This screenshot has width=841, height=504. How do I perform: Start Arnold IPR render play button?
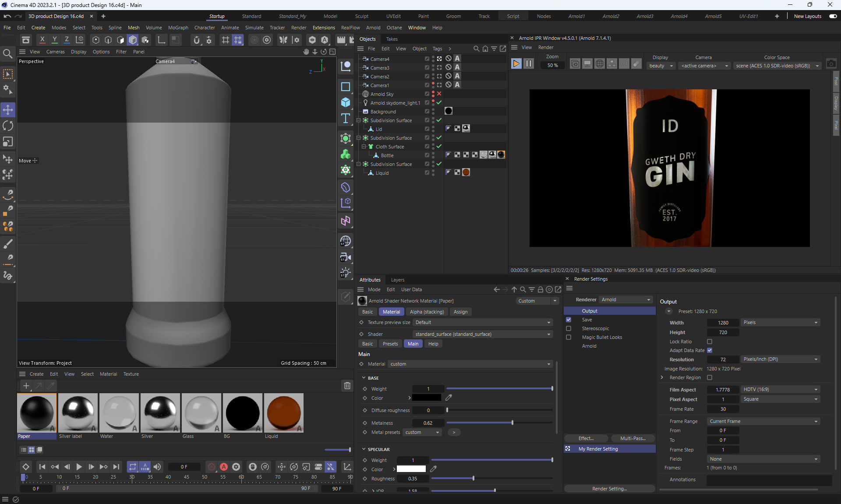pos(516,64)
